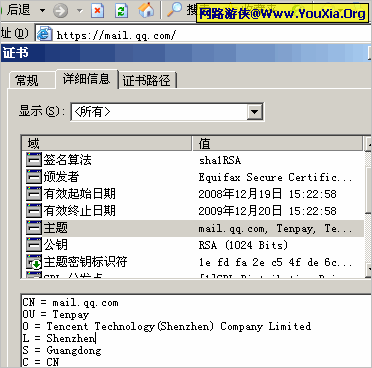This screenshot has height=368, width=372.
Task: Click the value RSA (1024 Bits)
Action: 243,245
